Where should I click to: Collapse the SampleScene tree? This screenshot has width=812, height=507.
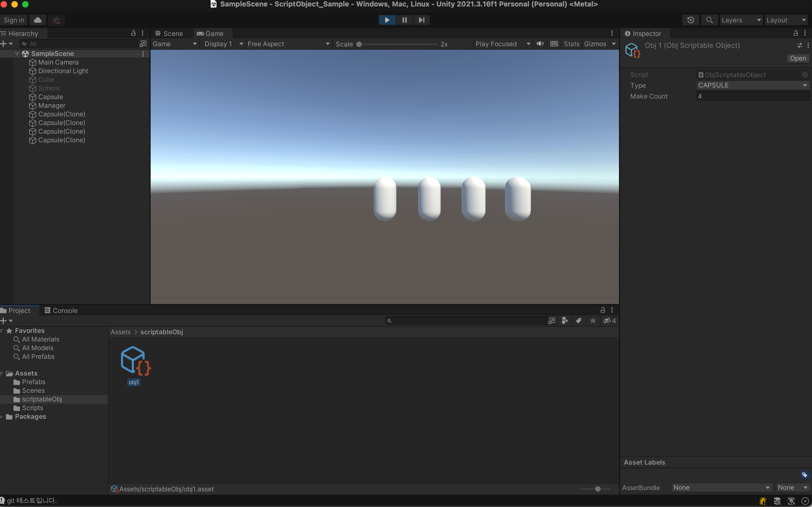17,54
